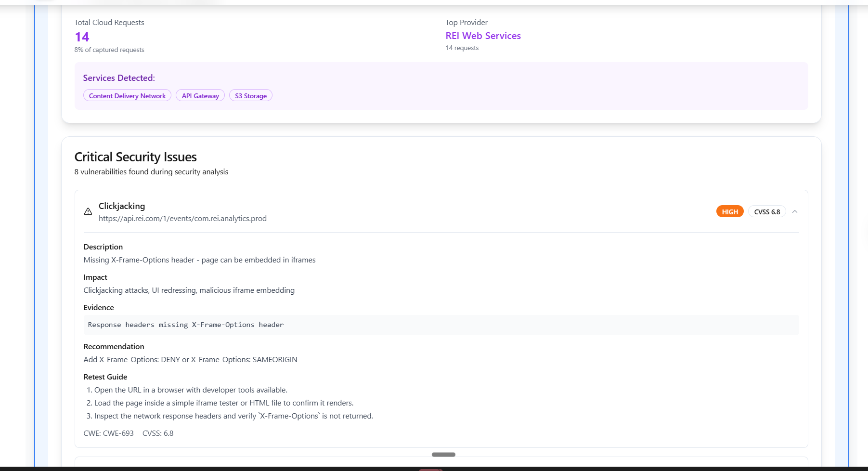The width and height of the screenshot is (868, 471).
Task: Click the evidence code block about response headers
Action: [x=441, y=325]
